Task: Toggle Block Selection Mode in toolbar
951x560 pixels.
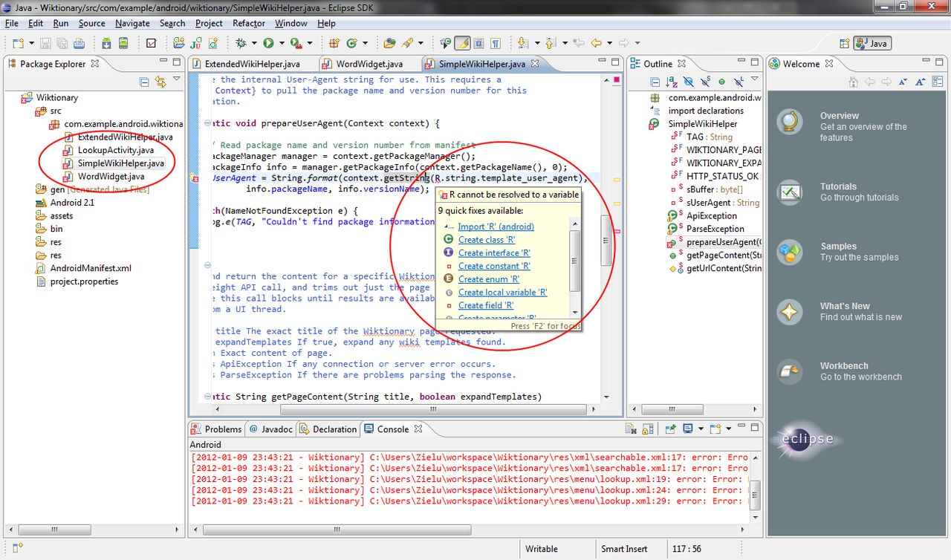Action: pyautogui.click(x=478, y=43)
